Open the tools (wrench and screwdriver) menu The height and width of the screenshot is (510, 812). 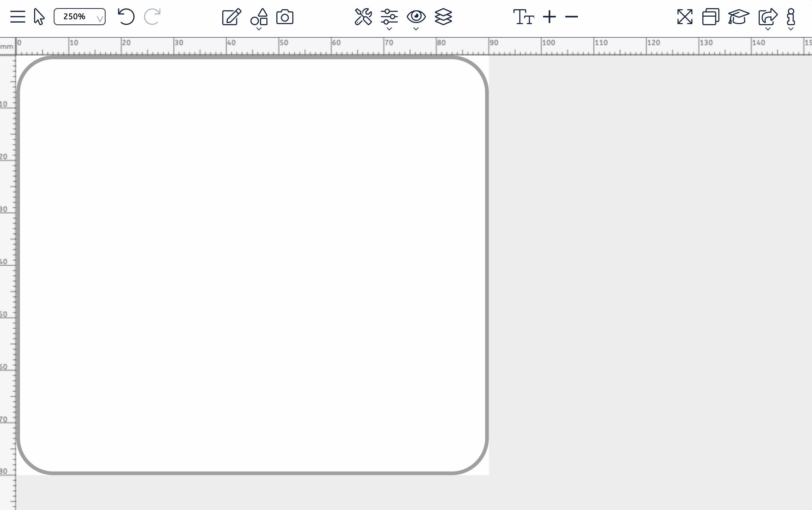click(363, 17)
